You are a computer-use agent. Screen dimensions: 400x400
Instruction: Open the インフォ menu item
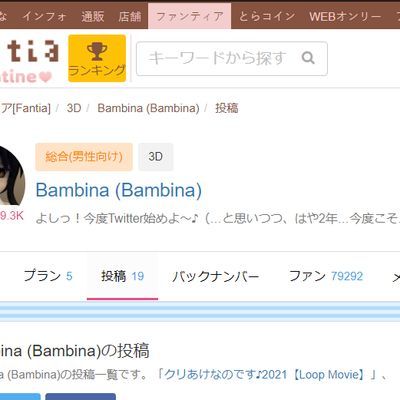click(x=44, y=16)
